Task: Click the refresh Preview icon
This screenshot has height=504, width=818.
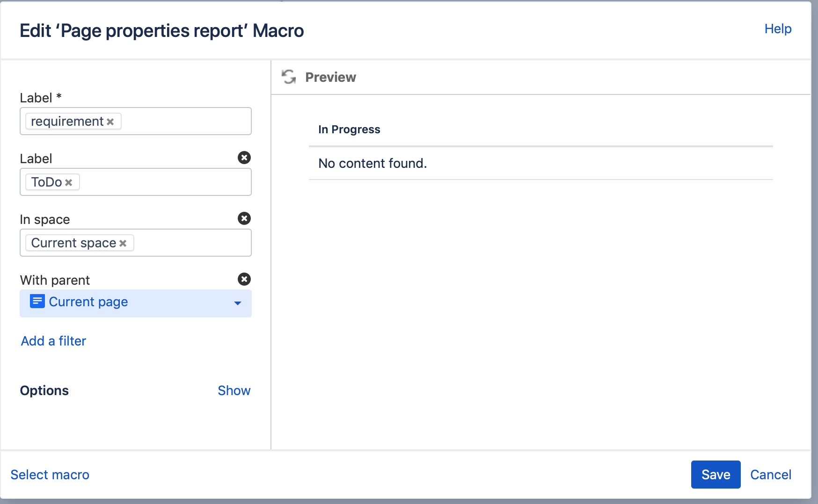Action: (x=289, y=77)
